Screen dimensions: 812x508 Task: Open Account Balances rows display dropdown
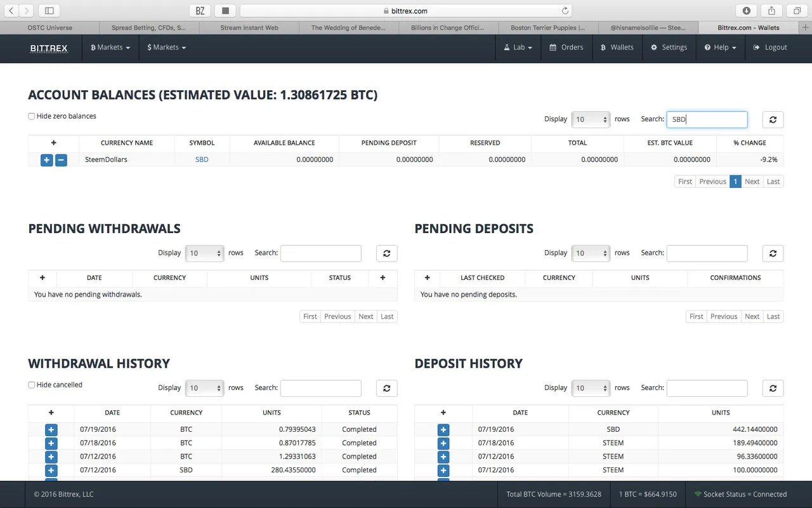pyautogui.click(x=591, y=119)
